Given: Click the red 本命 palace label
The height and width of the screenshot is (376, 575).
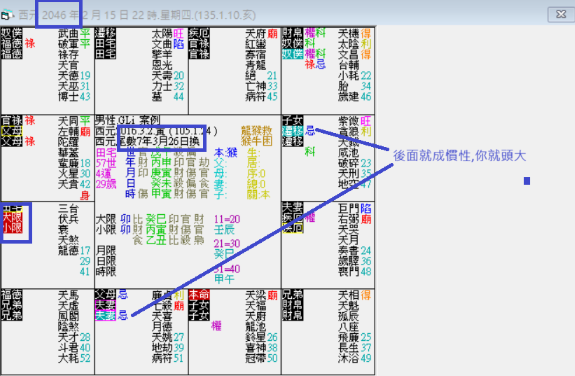Looking at the screenshot, I should (199, 295).
